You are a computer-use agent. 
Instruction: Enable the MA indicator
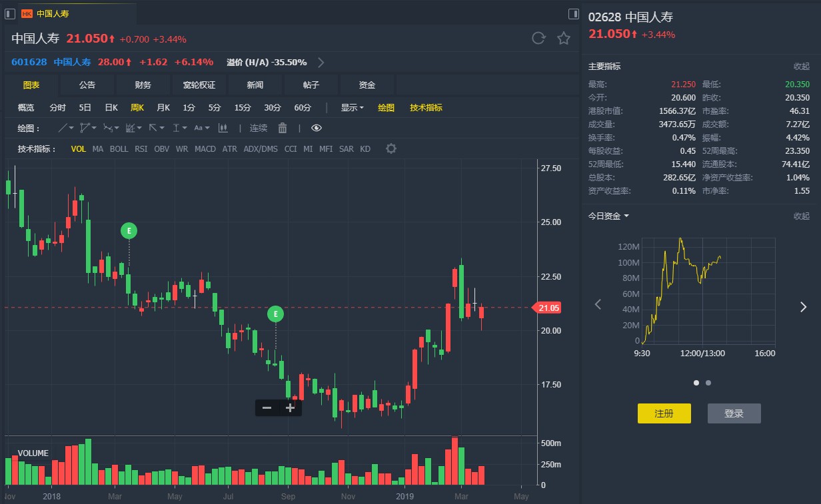click(x=98, y=149)
